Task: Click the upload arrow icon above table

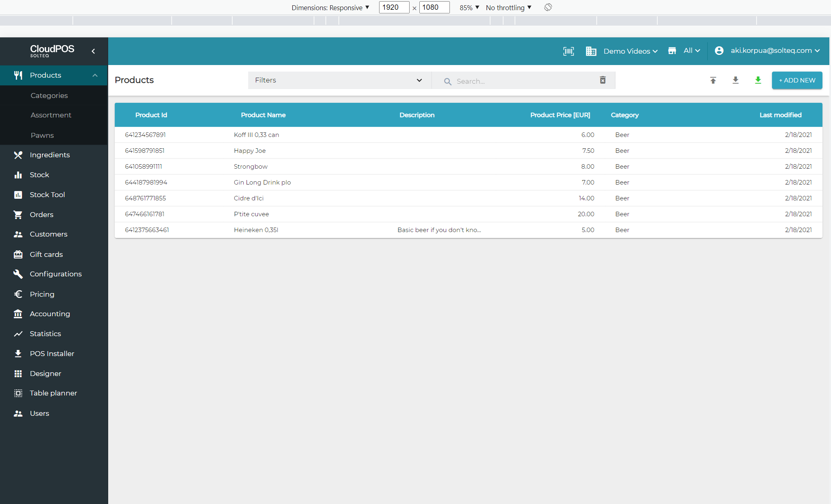Action: (713, 80)
